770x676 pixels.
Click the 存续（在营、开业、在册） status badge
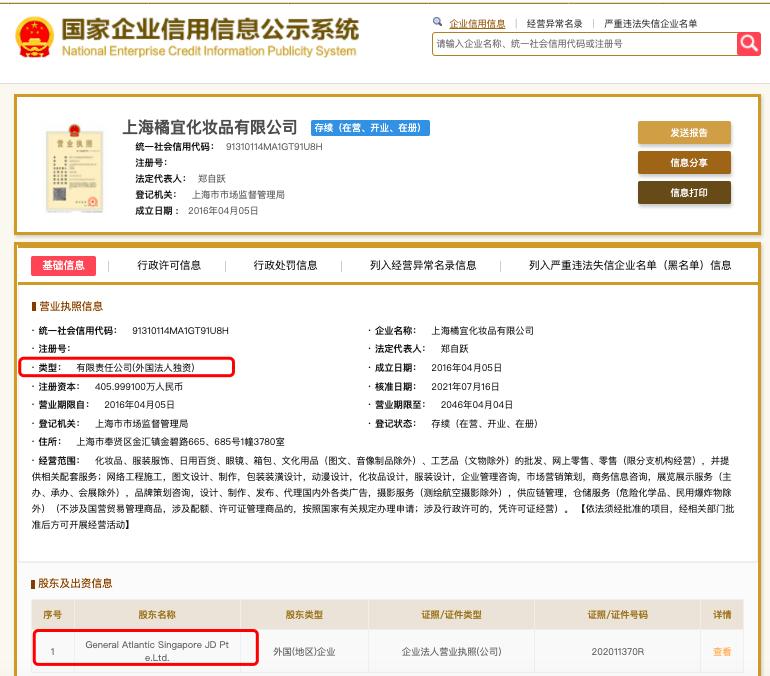pos(370,128)
